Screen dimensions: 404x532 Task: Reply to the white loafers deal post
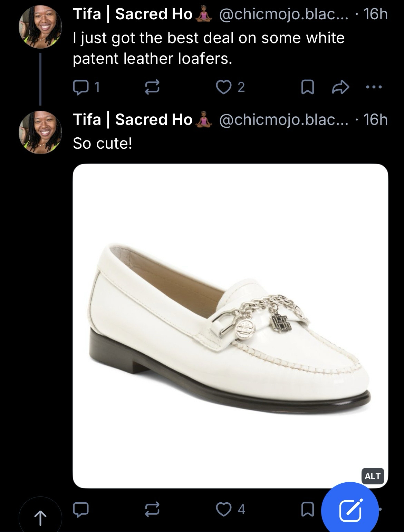coord(80,87)
